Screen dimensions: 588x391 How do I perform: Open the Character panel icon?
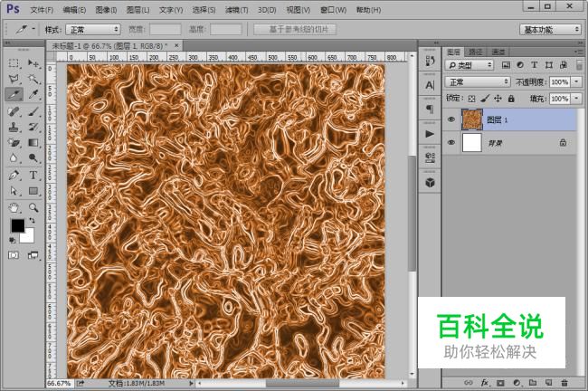pyautogui.click(x=430, y=85)
